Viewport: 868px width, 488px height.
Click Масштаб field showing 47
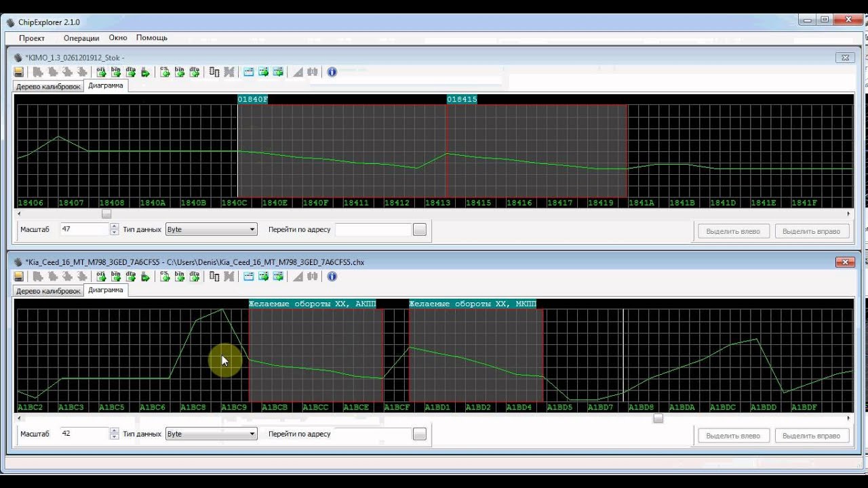click(84, 229)
